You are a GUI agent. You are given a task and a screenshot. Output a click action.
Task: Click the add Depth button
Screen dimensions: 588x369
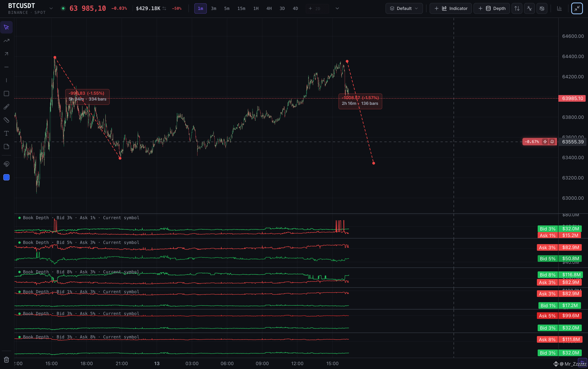492,8
